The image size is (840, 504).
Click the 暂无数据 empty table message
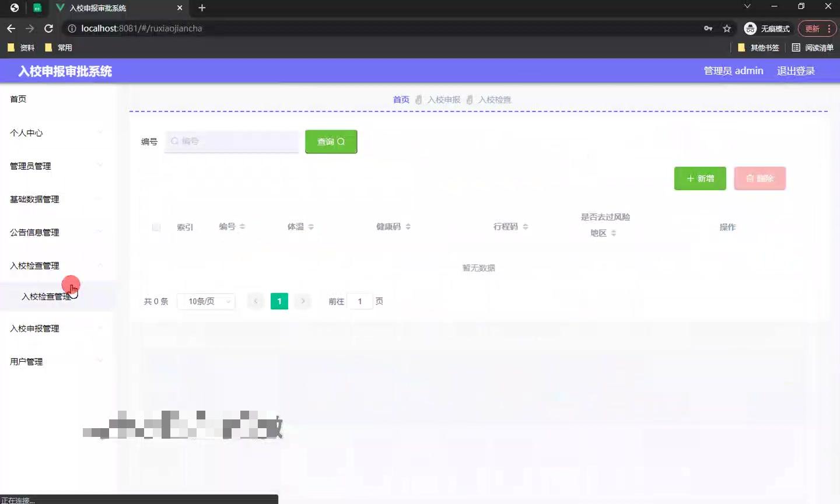478,268
